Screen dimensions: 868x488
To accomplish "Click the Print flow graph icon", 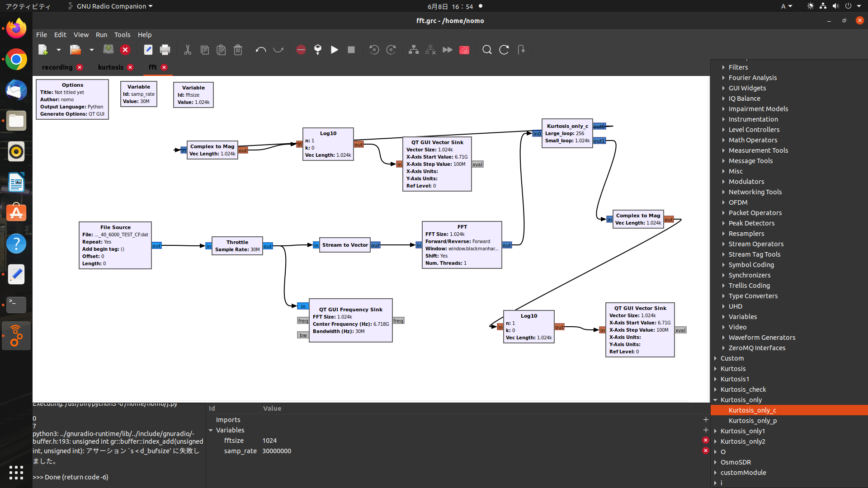I will [x=165, y=50].
